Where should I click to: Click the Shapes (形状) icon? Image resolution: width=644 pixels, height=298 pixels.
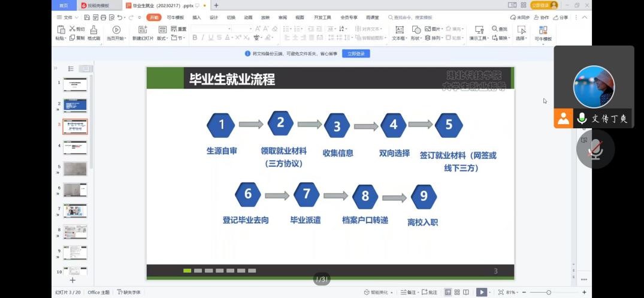click(x=416, y=29)
